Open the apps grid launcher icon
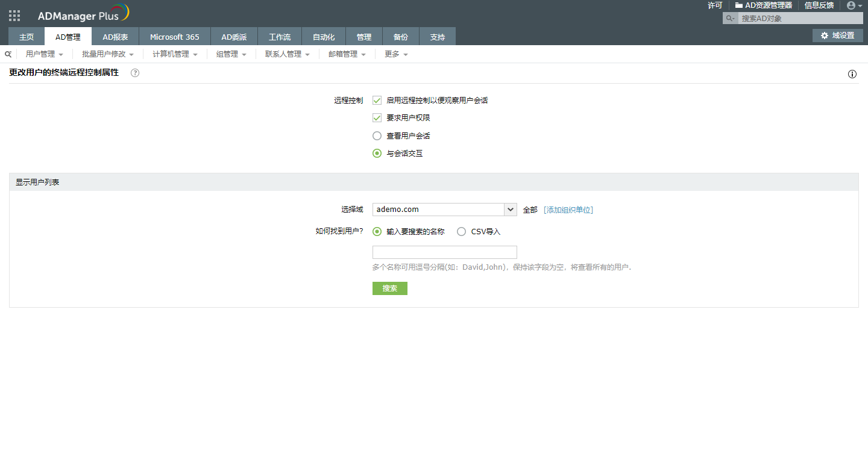 click(x=14, y=16)
